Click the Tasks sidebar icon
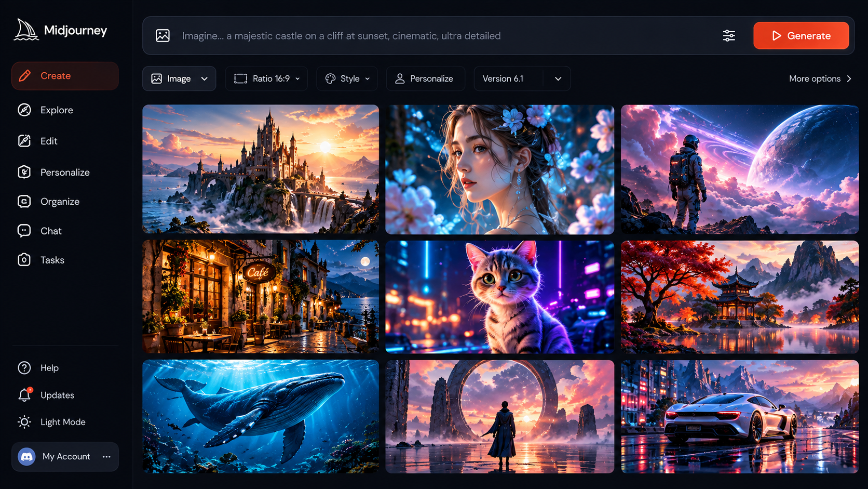The height and width of the screenshot is (489, 868). coord(24,260)
